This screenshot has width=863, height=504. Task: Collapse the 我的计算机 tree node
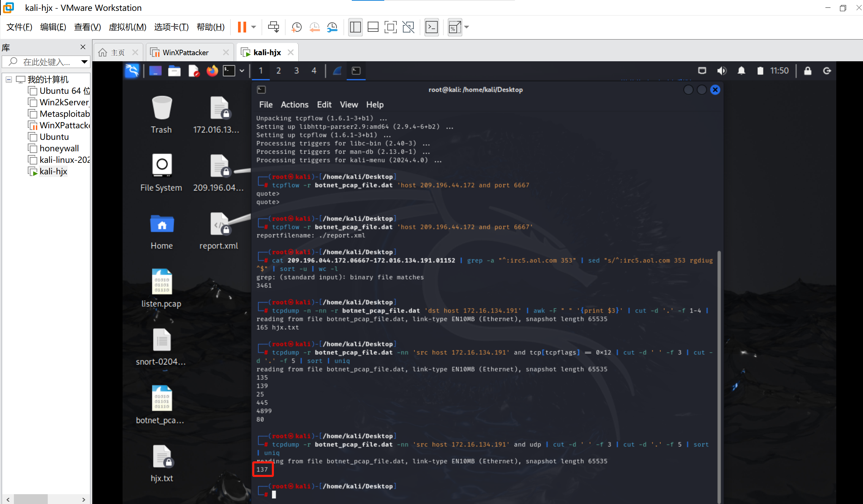click(x=9, y=80)
